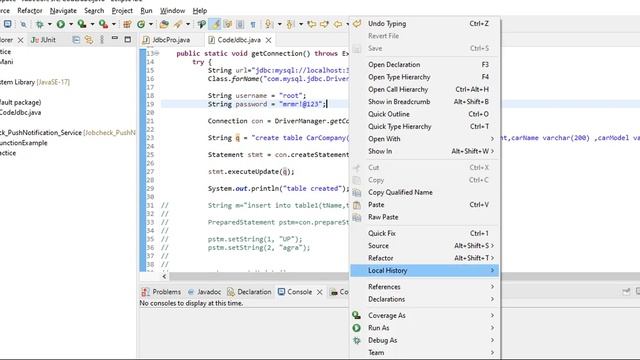Screen dimensions: 640x360
Task: Open the Help menu
Action: pos(200,11)
